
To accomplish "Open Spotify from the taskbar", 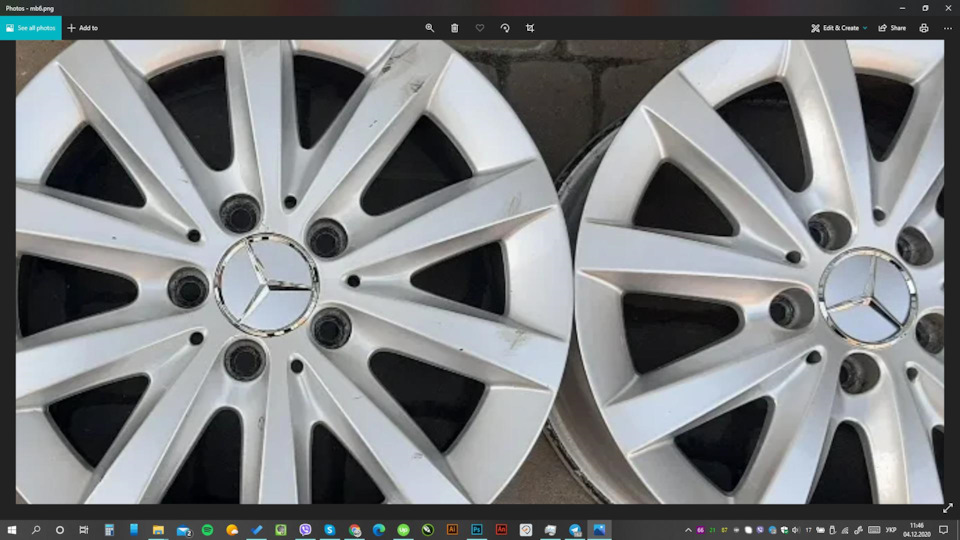I will [208, 530].
